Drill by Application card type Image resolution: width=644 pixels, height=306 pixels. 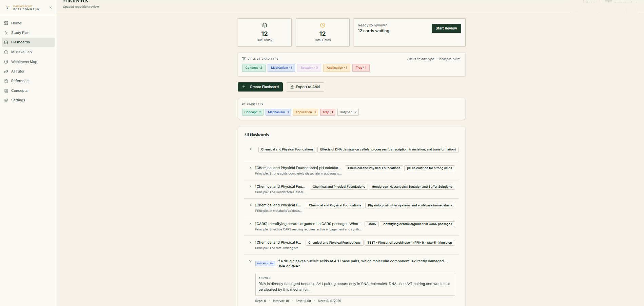(337, 68)
